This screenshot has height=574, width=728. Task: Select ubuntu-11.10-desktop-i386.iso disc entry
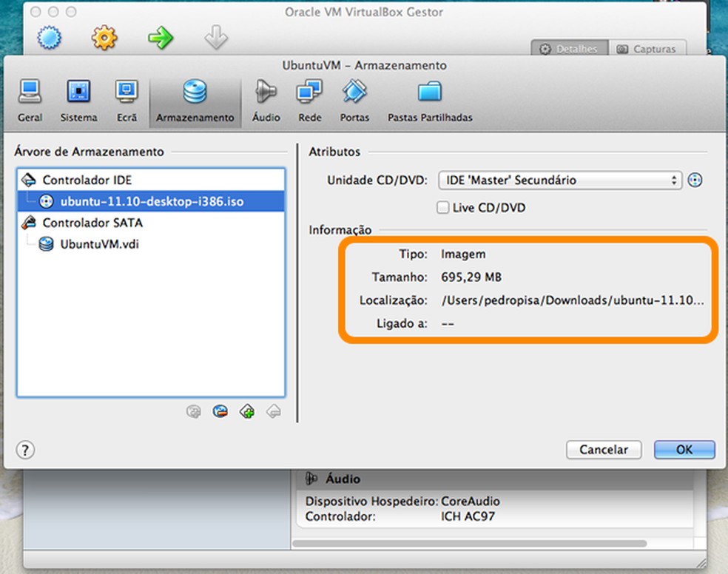(151, 201)
